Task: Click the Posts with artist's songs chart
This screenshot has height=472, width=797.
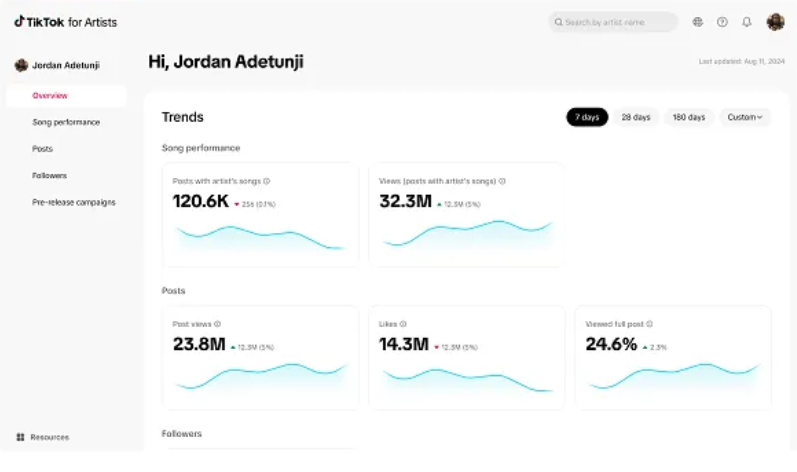Action: point(260,238)
